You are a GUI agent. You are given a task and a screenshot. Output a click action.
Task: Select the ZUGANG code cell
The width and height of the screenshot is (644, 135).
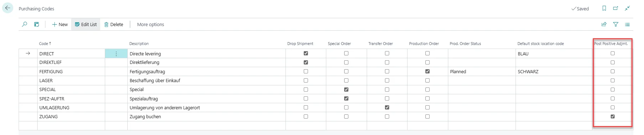click(71, 116)
